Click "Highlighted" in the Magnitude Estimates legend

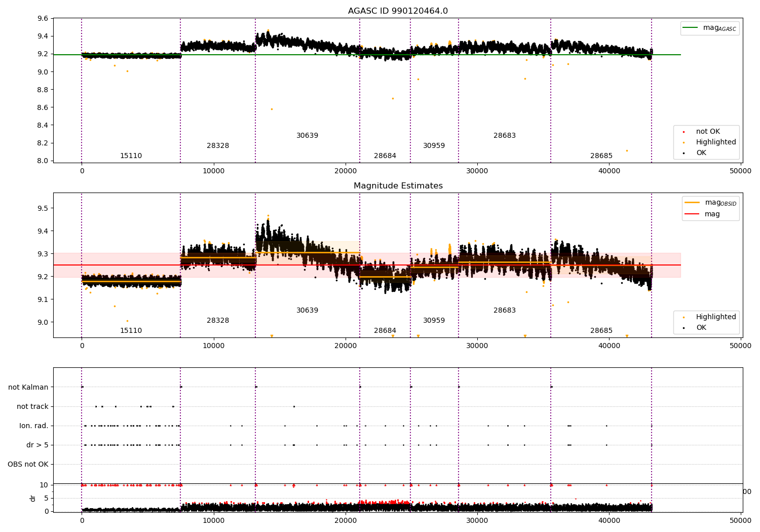point(716,317)
